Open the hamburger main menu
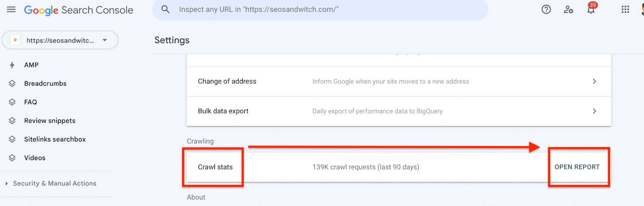644x206 pixels. 11,9
